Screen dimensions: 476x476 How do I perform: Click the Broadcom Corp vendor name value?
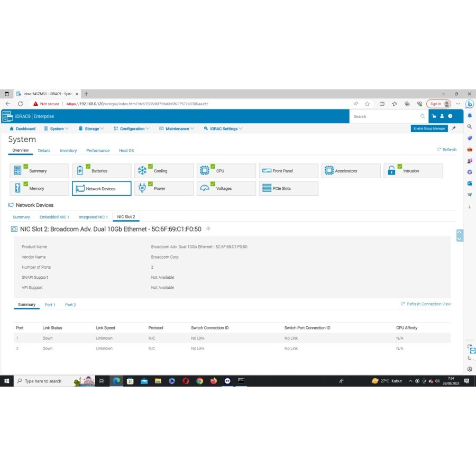coord(165,257)
